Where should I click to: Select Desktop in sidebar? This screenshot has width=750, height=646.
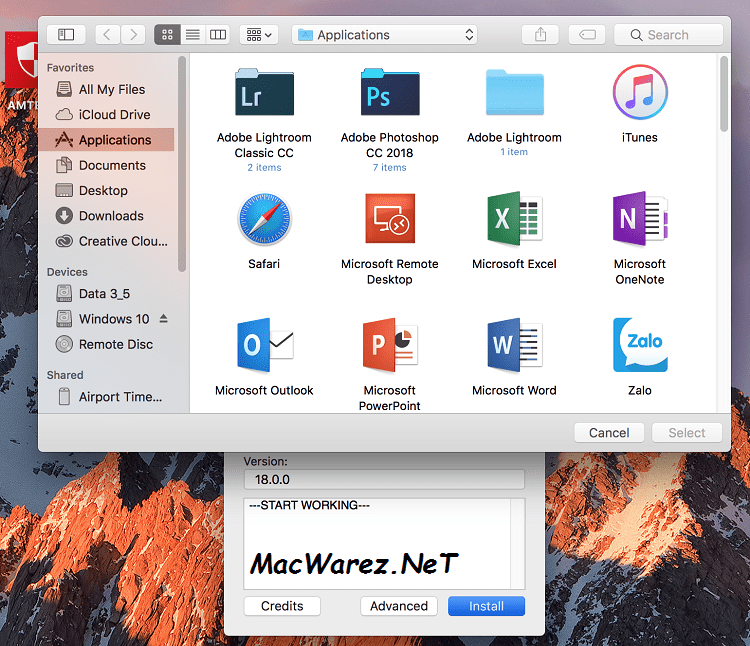click(106, 190)
